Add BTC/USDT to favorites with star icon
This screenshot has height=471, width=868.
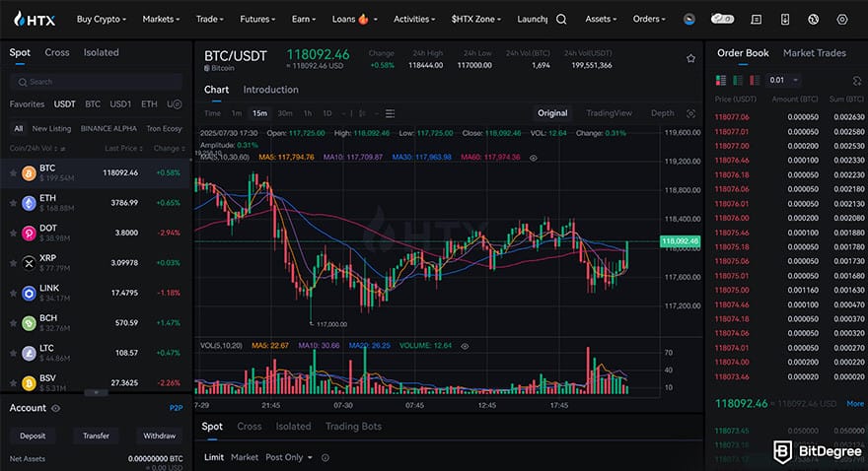[x=690, y=58]
